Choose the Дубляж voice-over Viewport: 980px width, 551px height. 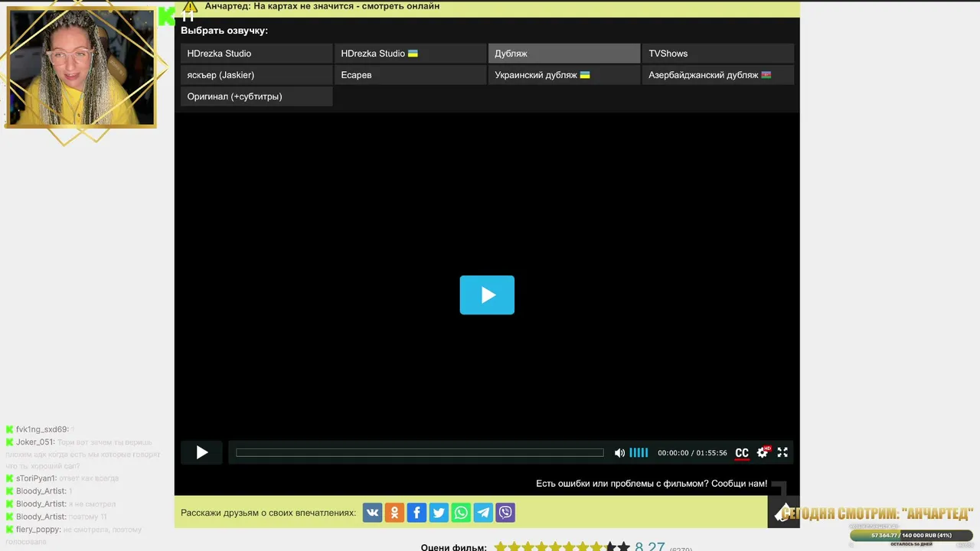[564, 54]
